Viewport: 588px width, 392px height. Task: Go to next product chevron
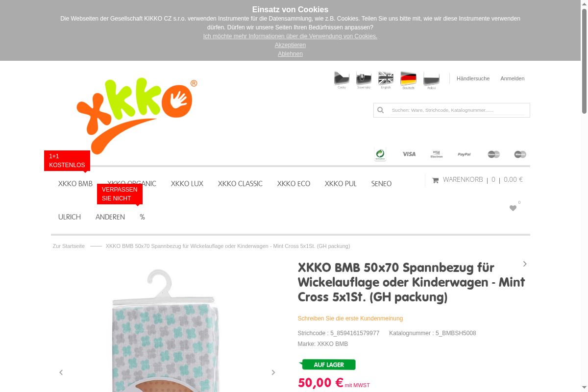point(525,264)
